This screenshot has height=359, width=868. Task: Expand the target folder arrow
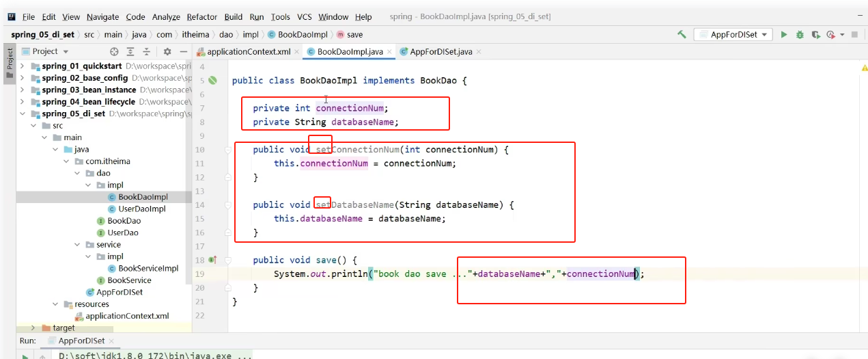click(x=34, y=328)
